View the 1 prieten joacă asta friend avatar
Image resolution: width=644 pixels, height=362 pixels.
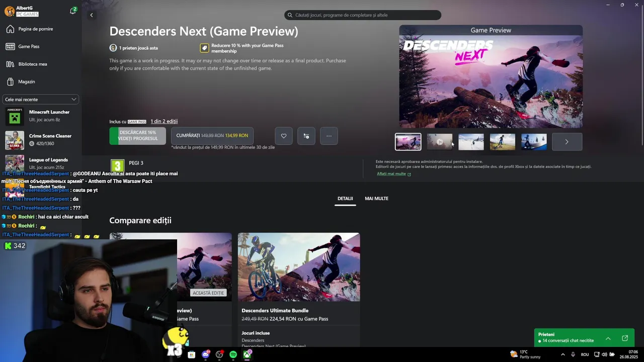[113, 48]
